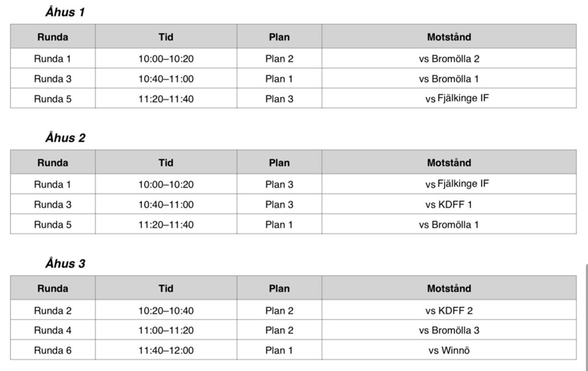This screenshot has height=371, width=588.
Task: Click the Åhus 3 table heading
Action: click(x=64, y=264)
